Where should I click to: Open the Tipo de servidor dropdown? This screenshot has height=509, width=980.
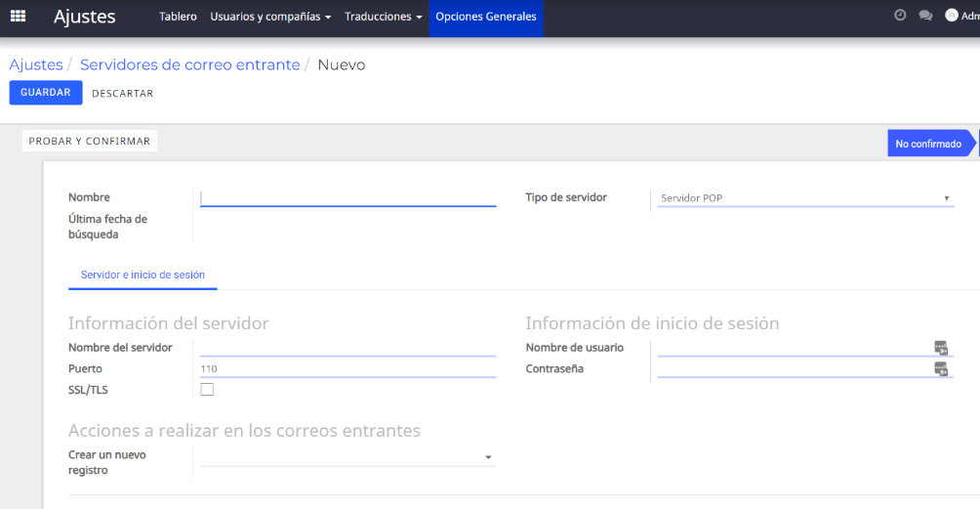tap(805, 198)
